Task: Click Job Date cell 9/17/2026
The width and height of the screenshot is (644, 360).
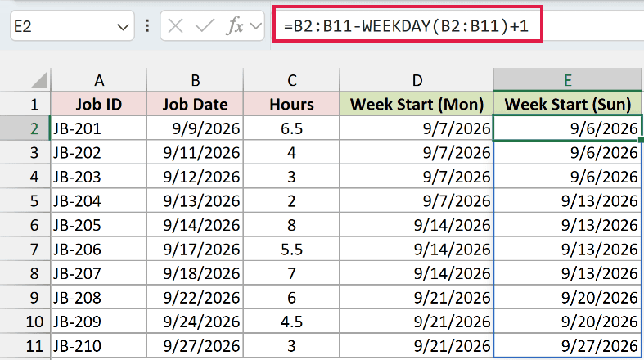Action: 195,250
